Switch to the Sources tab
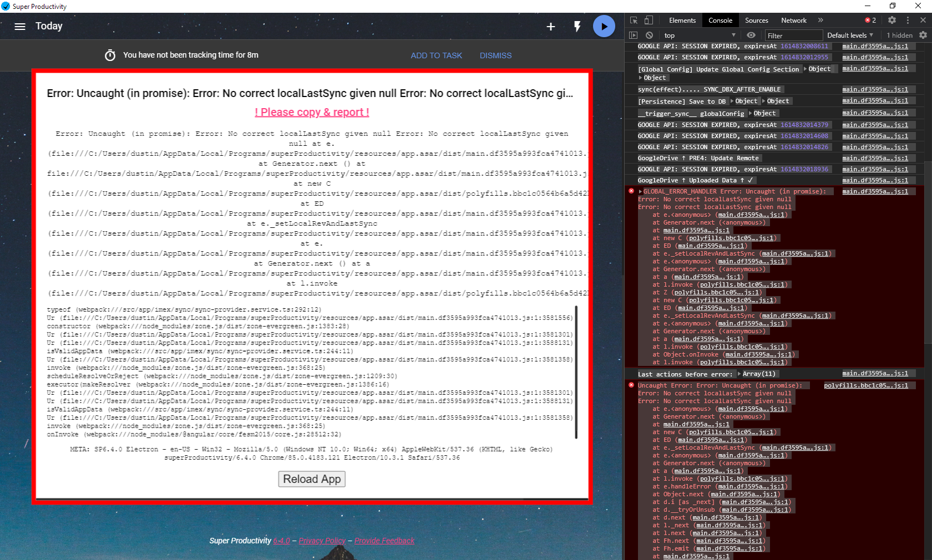 pyautogui.click(x=756, y=20)
